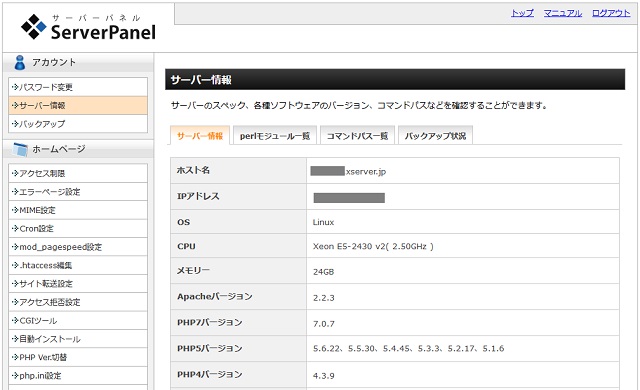This screenshot has height=390, width=640.
Task: Open バックアップ in the sidebar
Action: point(78,124)
